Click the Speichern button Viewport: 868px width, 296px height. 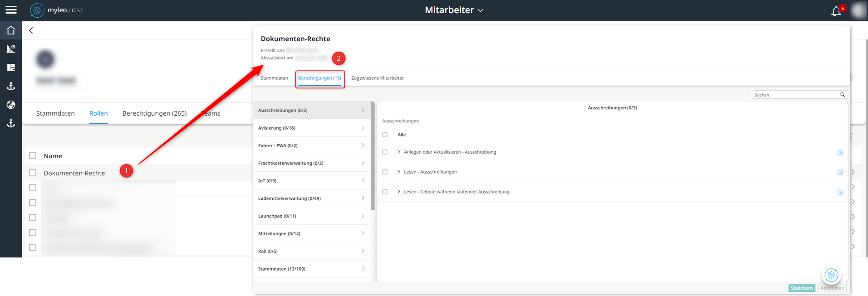pos(802,288)
